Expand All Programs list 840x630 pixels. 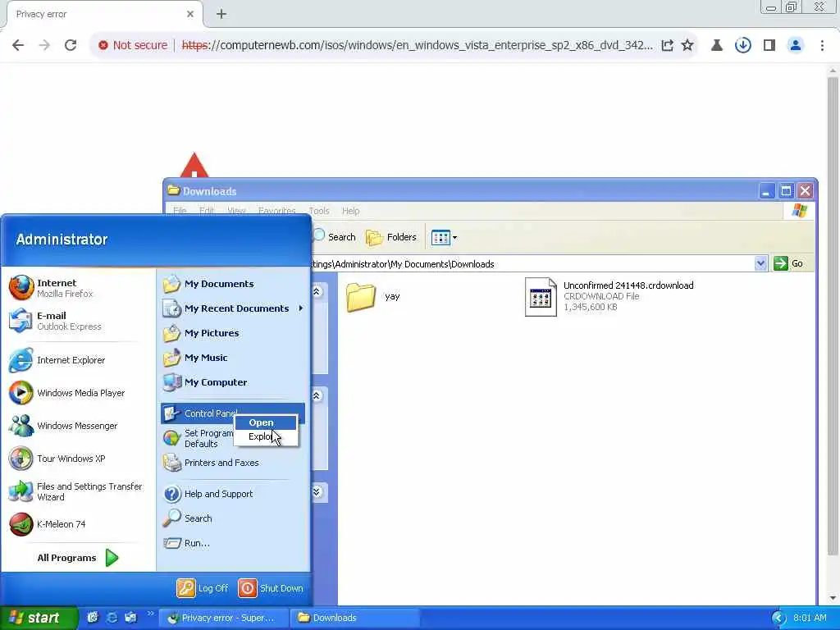click(x=78, y=558)
